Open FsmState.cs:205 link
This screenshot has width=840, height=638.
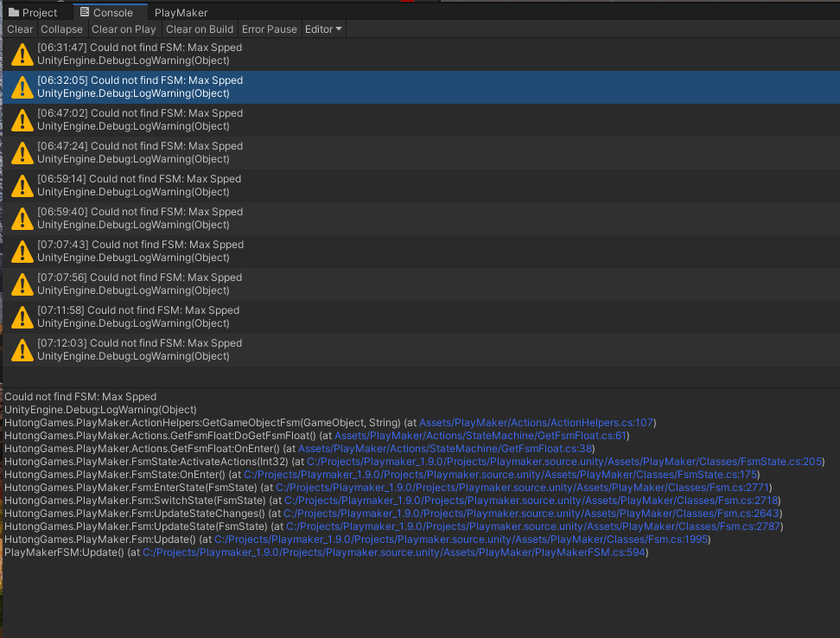[x=564, y=462]
